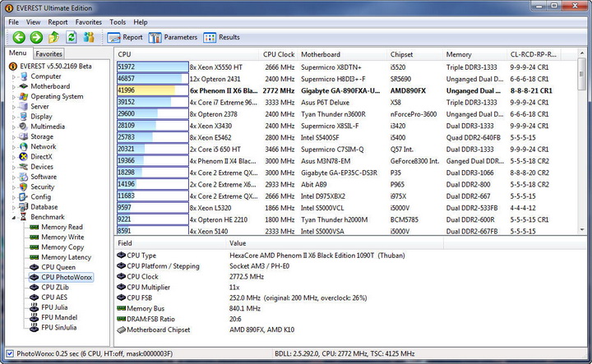Select the Server icon in the tree
The image size is (592, 364).
[24, 106]
